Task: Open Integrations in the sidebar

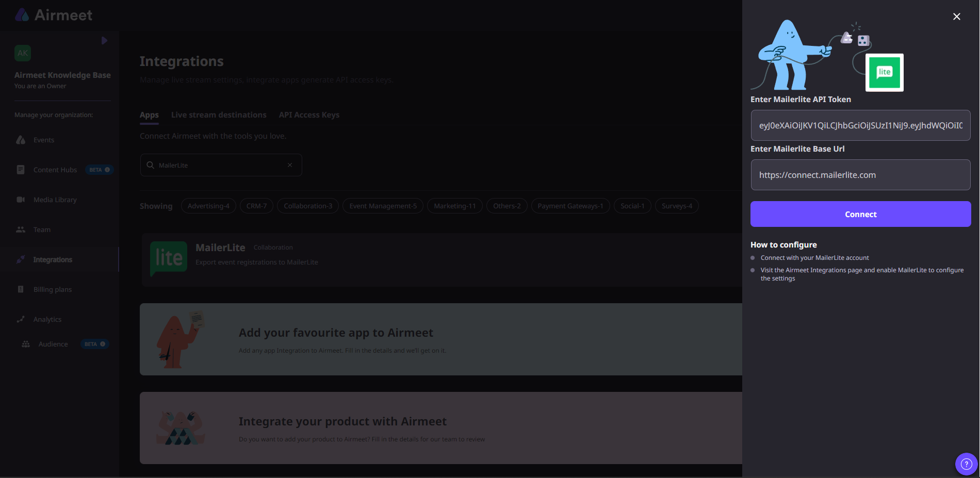Action: coord(53,260)
